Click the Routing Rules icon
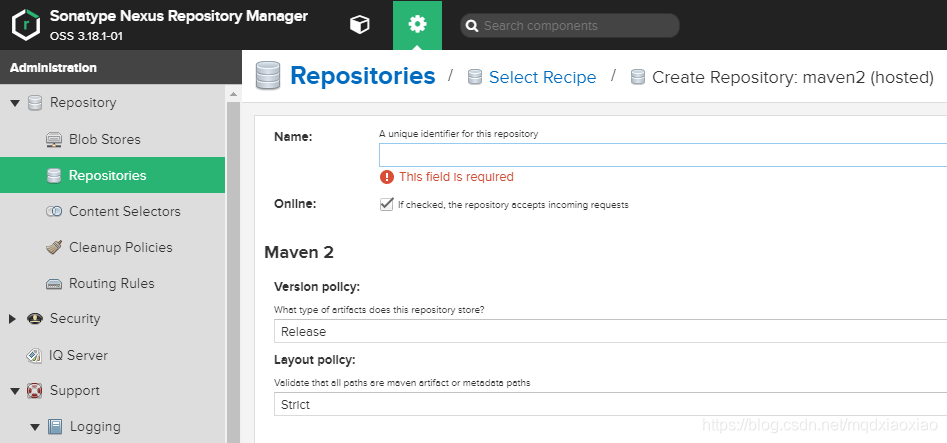 54,283
